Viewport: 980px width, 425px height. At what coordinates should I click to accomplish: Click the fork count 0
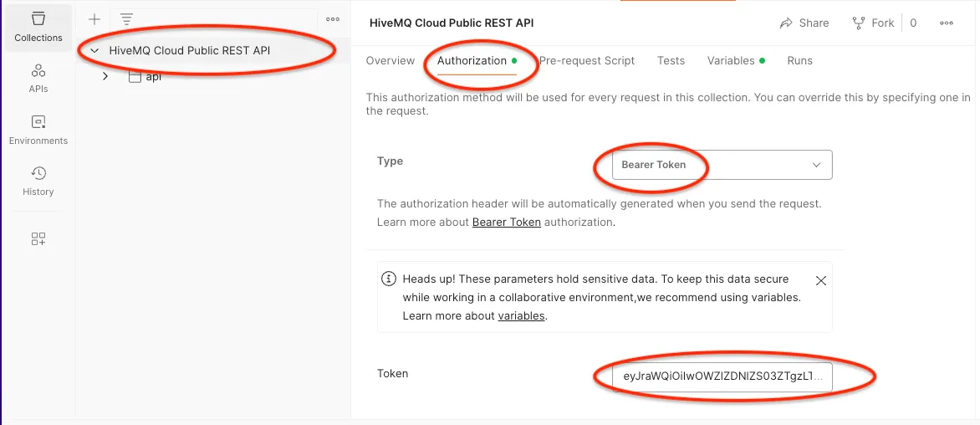click(913, 23)
